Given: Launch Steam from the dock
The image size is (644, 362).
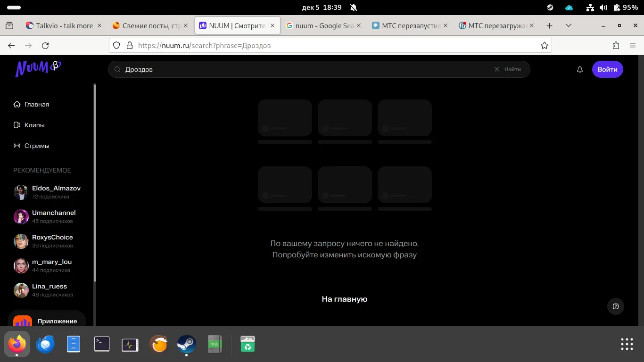Looking at the screenshot, I should pyautogui.click(x=187, y=344).
